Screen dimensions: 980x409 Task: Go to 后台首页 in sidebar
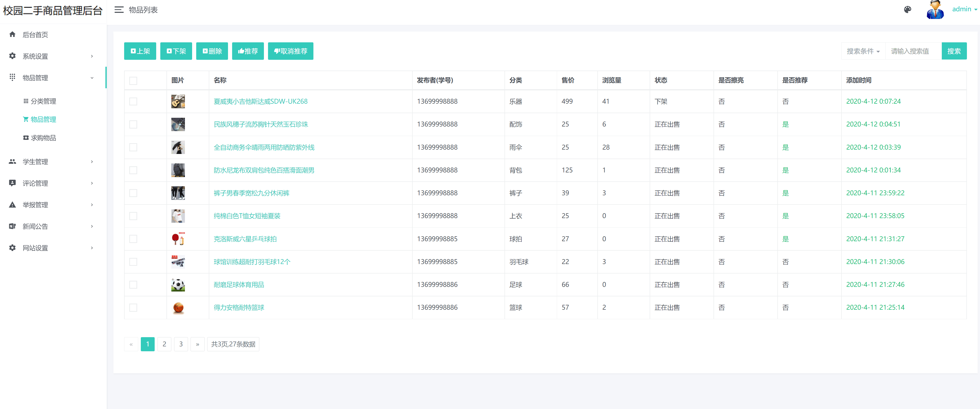[35, 35]
